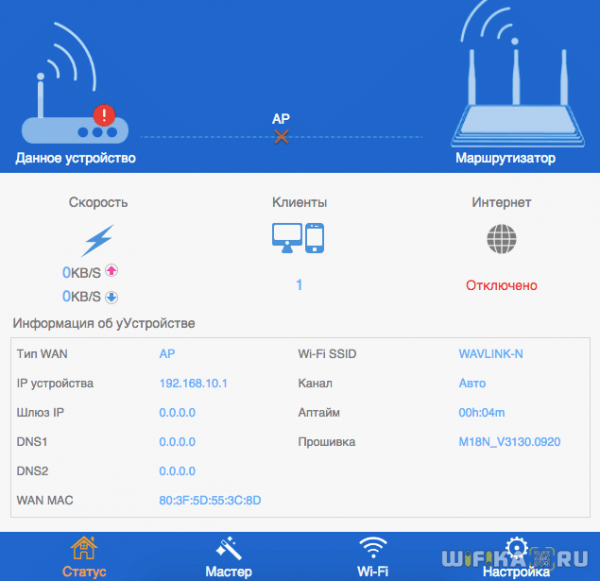Click the upload speed value 0KB/S
Viewport: 600px width, 581px height.
pyautogui.click(x=81, y=273)
